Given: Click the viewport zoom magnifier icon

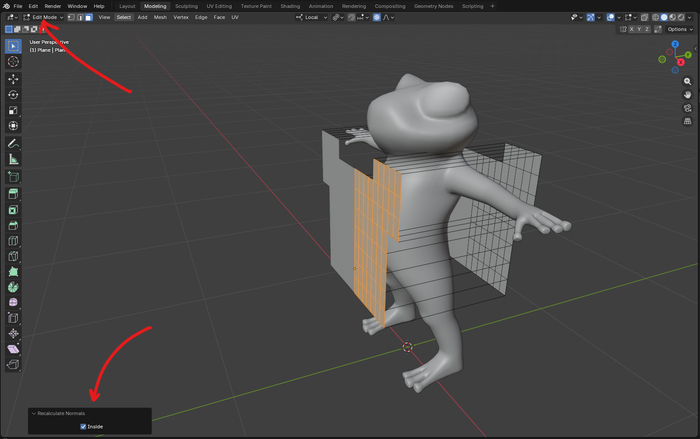Looking at the screenshot, I should coord(687,81).
